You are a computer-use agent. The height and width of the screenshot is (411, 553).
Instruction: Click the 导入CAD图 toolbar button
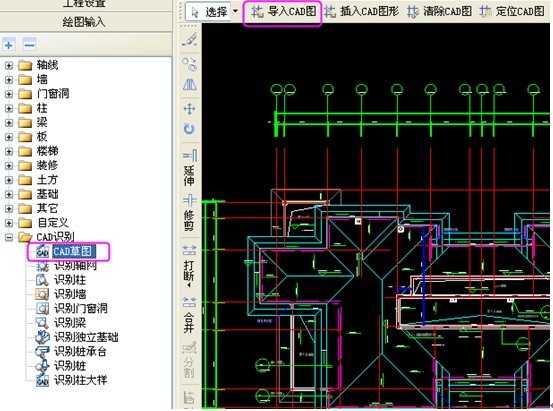[283, 12]
